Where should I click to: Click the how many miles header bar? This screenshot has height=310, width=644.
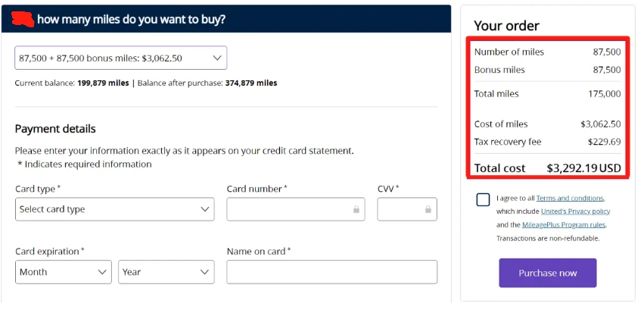[226, 19]
